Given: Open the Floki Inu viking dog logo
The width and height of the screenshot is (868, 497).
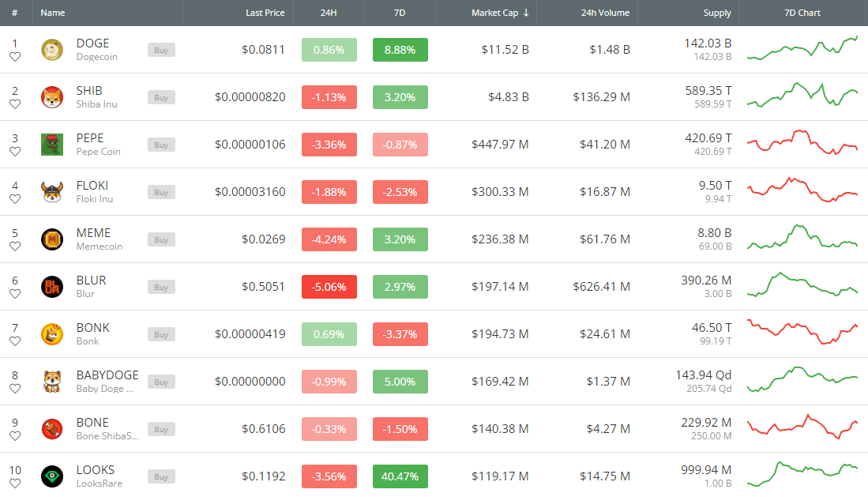Looking at the screenshot, I should (52, 192).
